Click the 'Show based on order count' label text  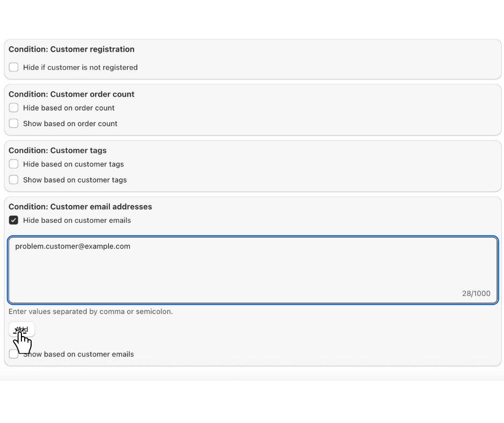pos(70,123)
